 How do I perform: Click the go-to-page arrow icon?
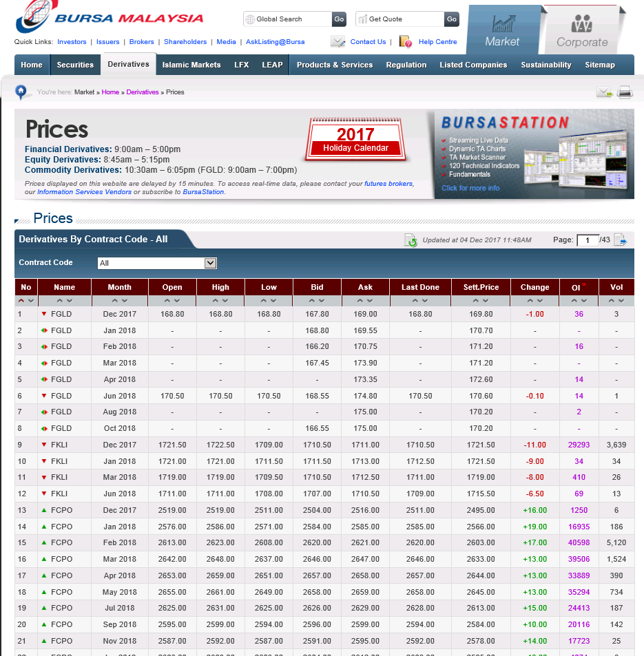pyautogui.click(x=620, y=240)
